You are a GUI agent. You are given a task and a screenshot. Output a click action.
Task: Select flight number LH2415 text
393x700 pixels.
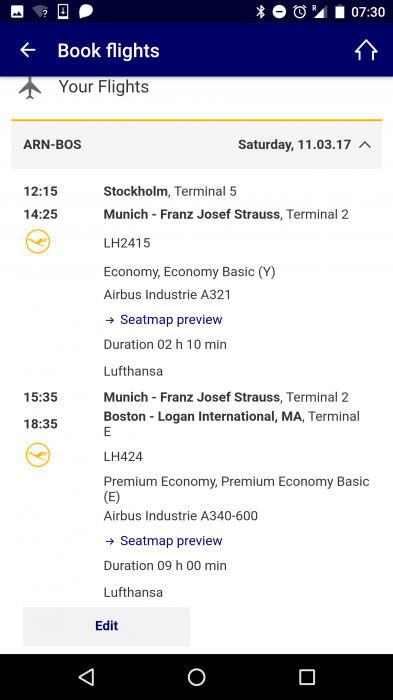pos(127,243)
